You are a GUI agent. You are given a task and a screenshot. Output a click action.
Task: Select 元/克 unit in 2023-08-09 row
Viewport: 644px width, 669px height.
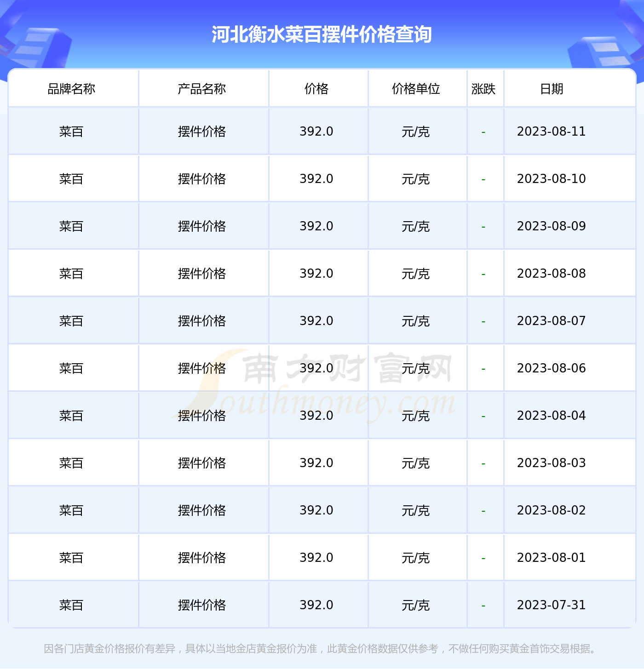[x=416, y=227]
